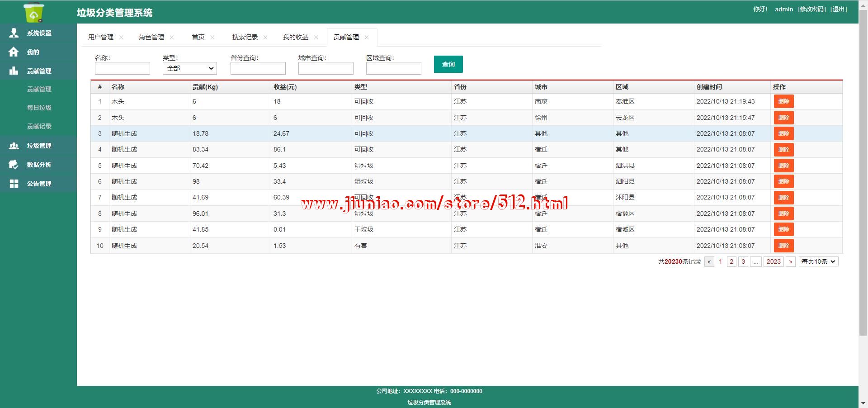Go to the next page arrow »

pos(790,261)
